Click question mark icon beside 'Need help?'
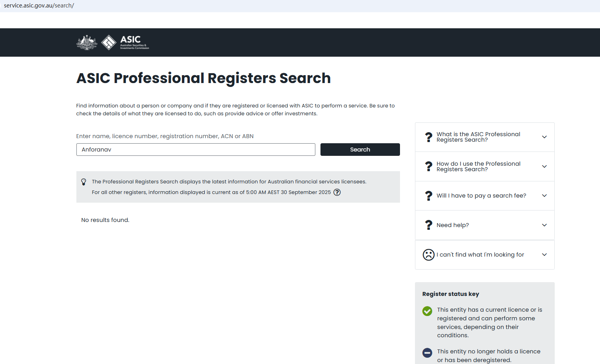Viewport: 600px width, 364px height. click(x=429, y=225)
